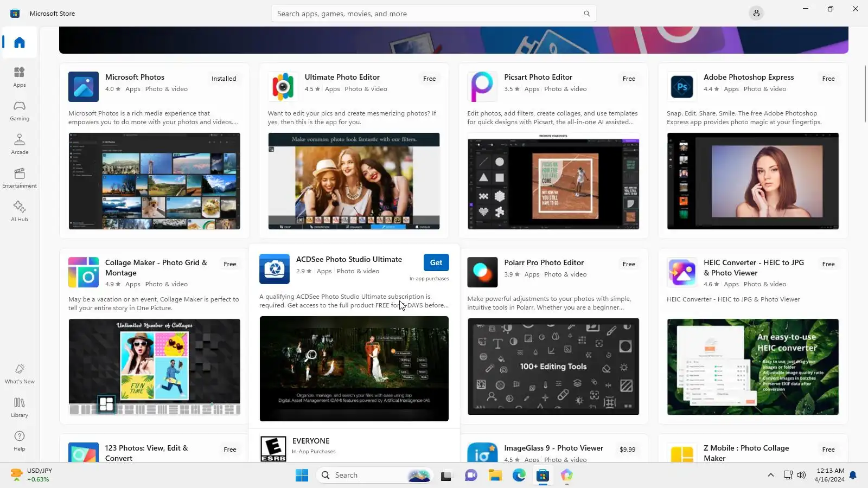Click the page vertical scrollbar thumb
Image resolution: width=868 pixels, height=488 pixels.
pyautogui.click(x=865, y=93)
